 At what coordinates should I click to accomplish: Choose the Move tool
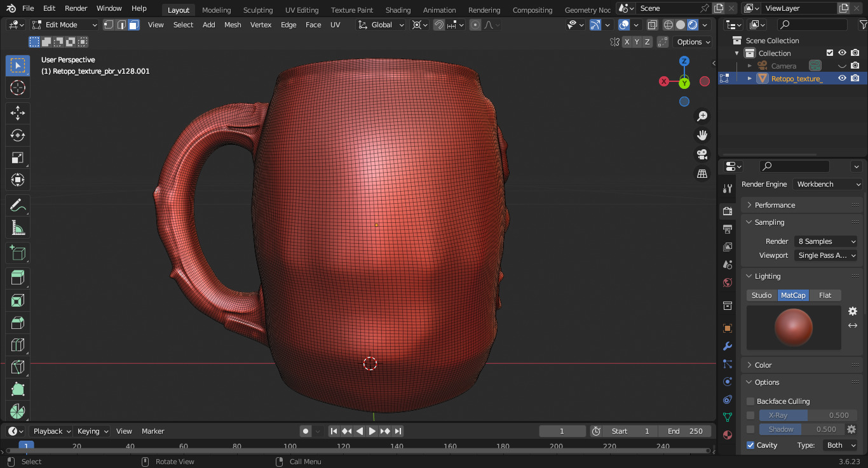click(x=18, y=113)
